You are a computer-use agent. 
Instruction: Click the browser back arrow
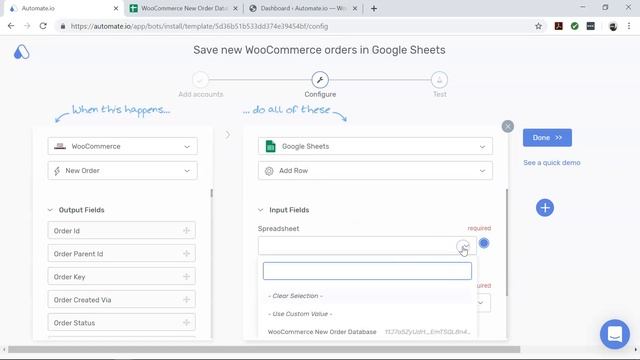(x=11, y=26)
